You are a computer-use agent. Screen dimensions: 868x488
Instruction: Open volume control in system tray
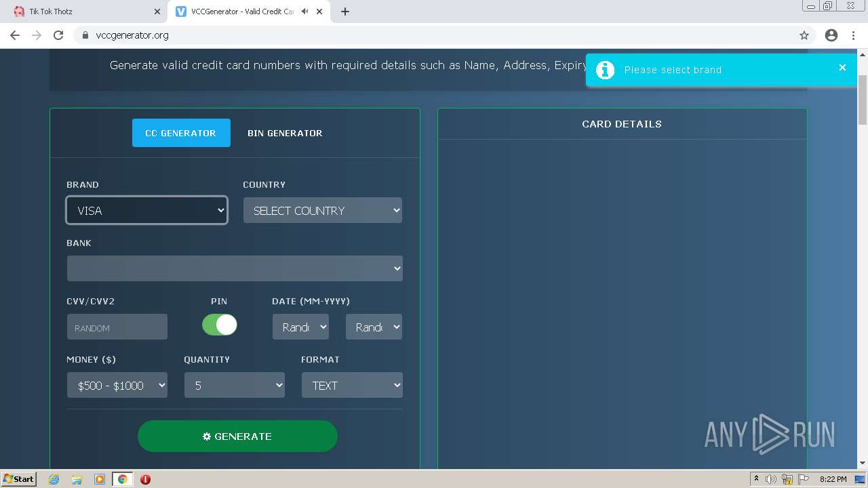[x=771, y=479]
